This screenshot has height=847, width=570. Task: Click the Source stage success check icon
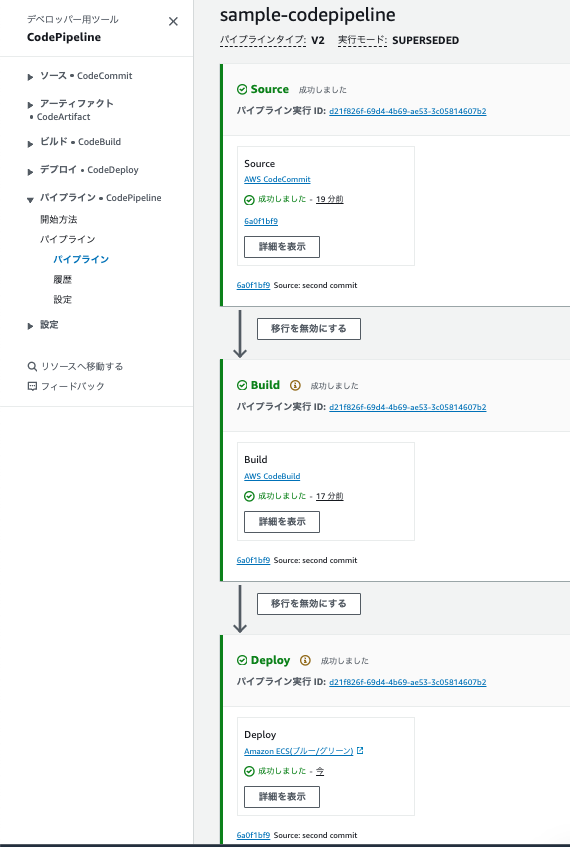coord(242,89)
